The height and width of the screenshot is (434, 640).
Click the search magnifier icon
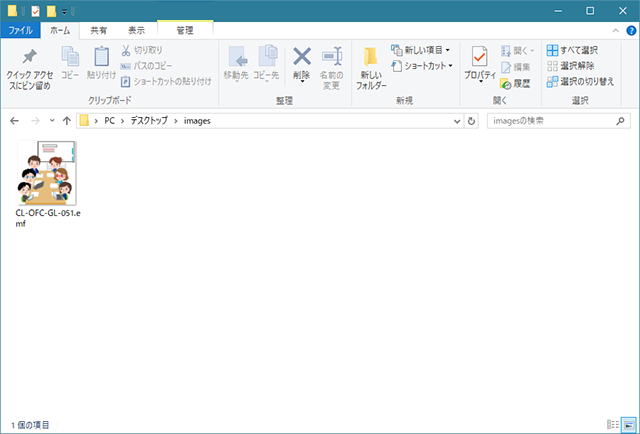point(620,121)
